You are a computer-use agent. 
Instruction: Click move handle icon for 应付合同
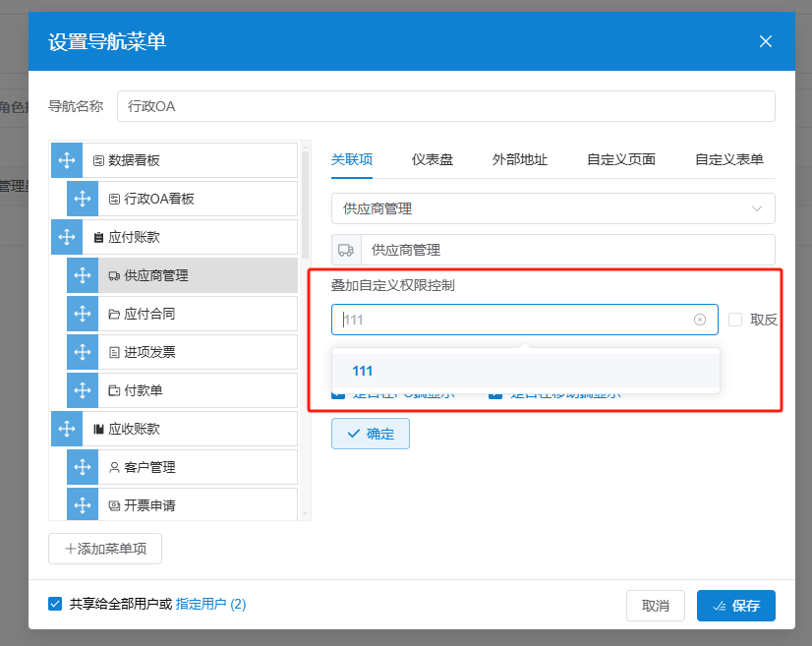pyautogui.click(x=83, y=314)
